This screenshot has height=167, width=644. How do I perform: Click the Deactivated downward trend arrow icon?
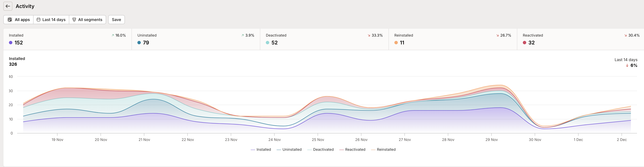pyautogui.click(x=369, y=35)
